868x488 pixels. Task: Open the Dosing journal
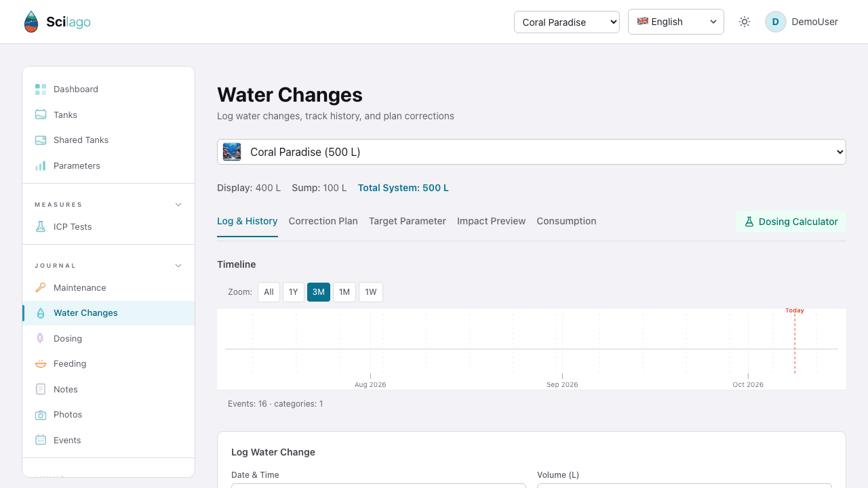click(x=108, y=338)
